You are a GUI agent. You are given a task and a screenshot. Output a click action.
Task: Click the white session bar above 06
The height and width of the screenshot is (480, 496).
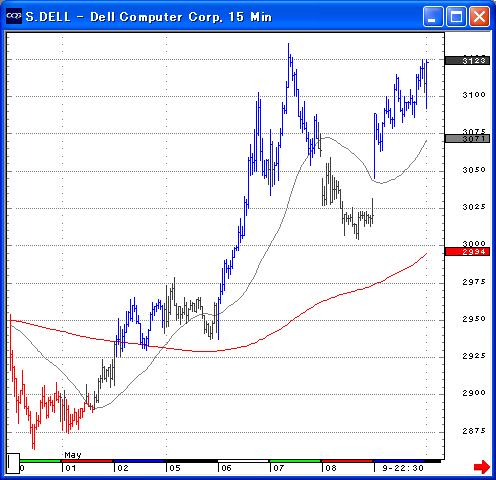point(243,461)
